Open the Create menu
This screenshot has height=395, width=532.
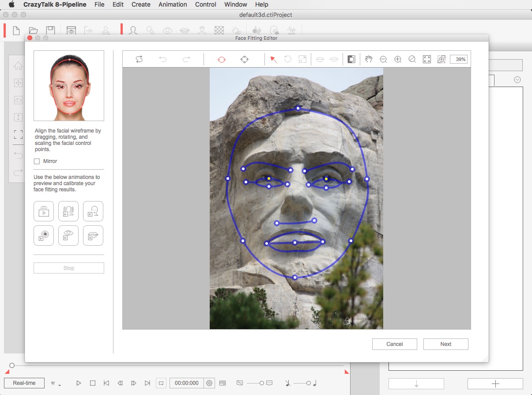[x=141, y=4]
